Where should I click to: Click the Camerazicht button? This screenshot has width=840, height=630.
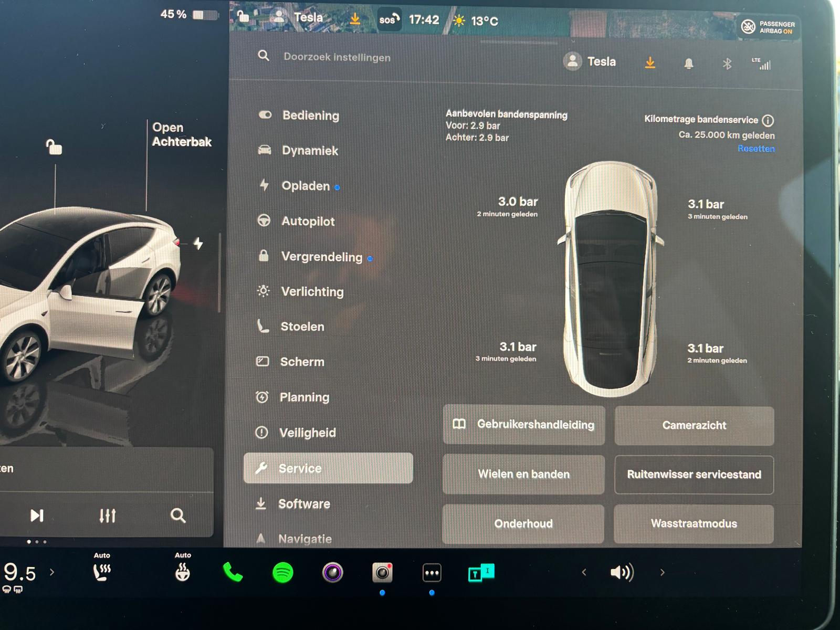[x=694, y=426]
